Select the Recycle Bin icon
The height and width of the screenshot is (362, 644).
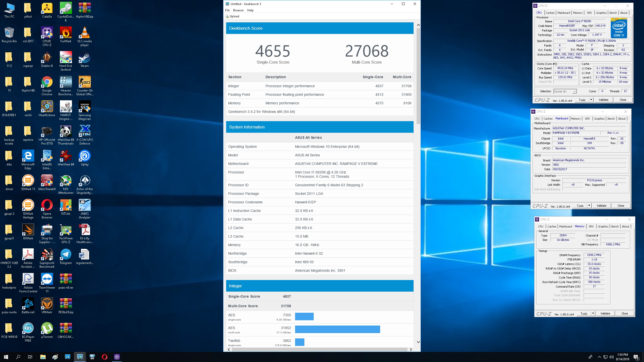(x=9, y=35)
